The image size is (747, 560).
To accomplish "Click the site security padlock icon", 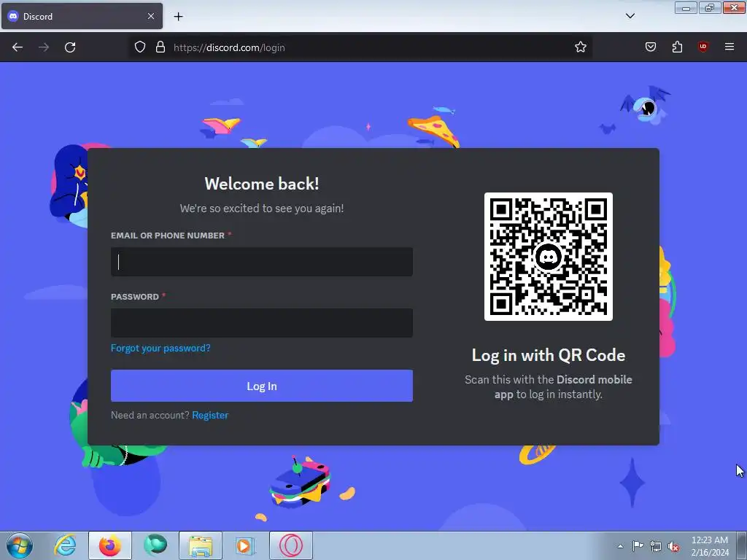I will pos(160,47).
